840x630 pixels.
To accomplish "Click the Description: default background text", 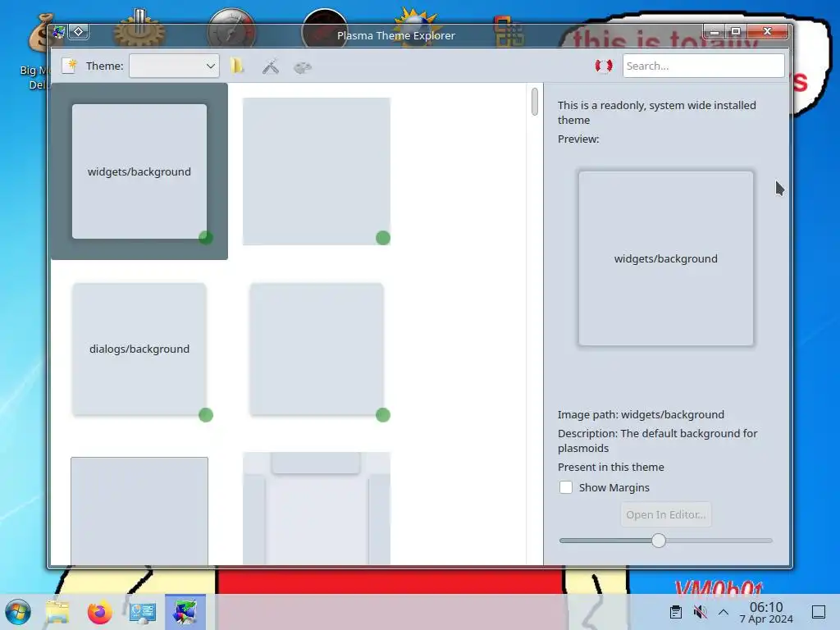I will point(657,441).
